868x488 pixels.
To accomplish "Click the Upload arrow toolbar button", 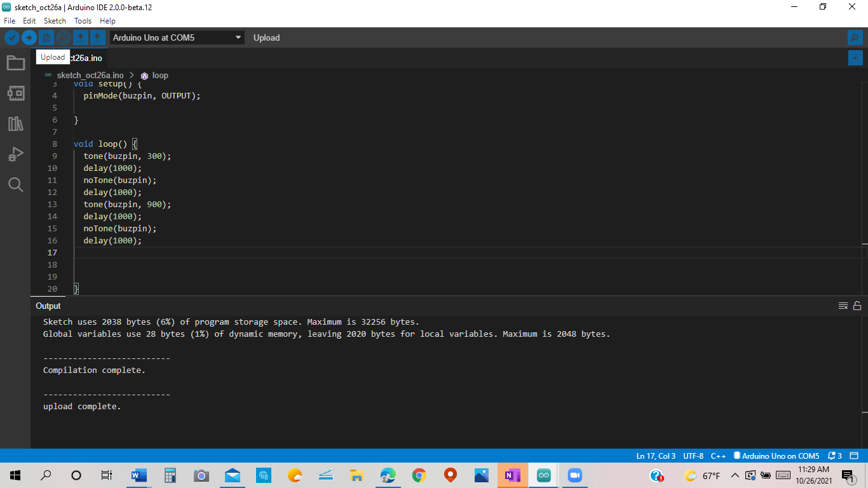I will pos(29,37).
